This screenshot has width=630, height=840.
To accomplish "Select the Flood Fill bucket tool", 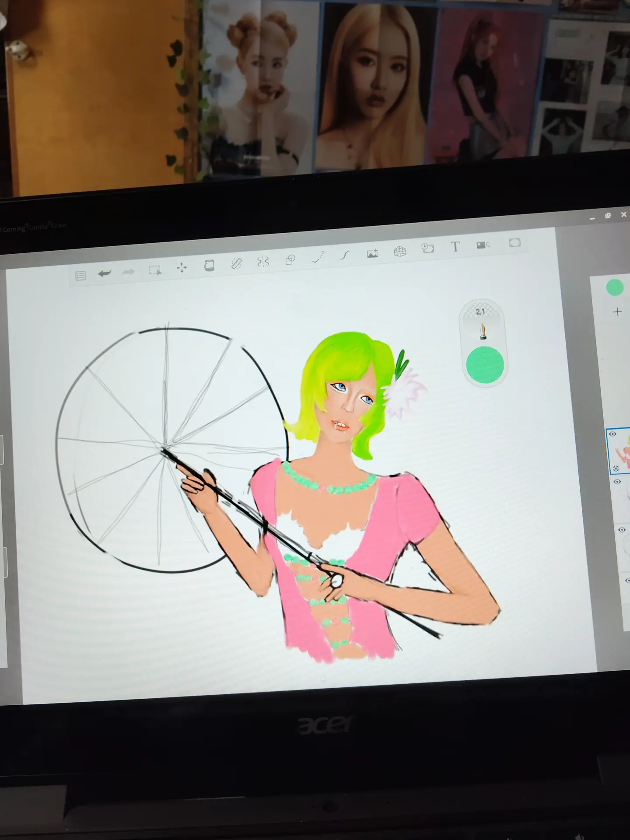I will pos(209,266).
